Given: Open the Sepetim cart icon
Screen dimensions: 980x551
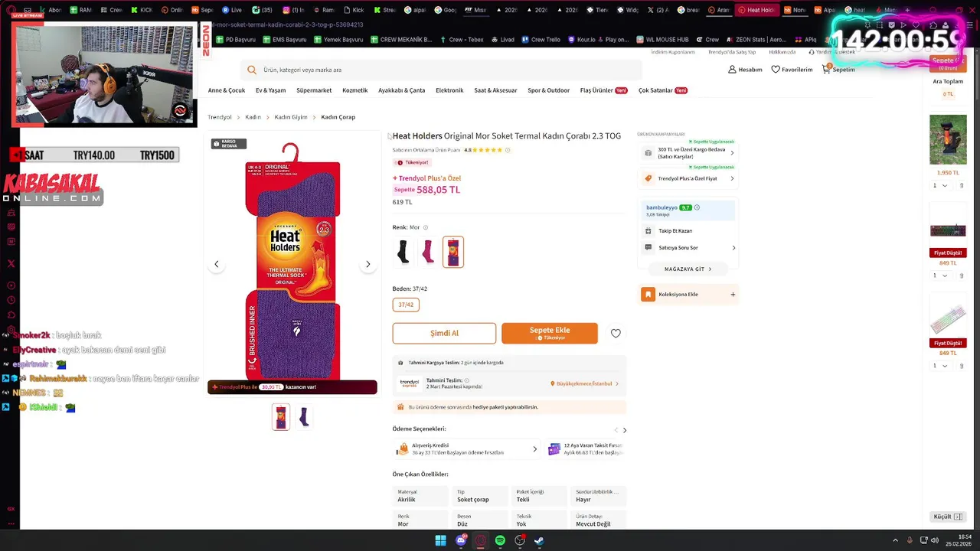Looking at the screenshot, I should 827,69.
